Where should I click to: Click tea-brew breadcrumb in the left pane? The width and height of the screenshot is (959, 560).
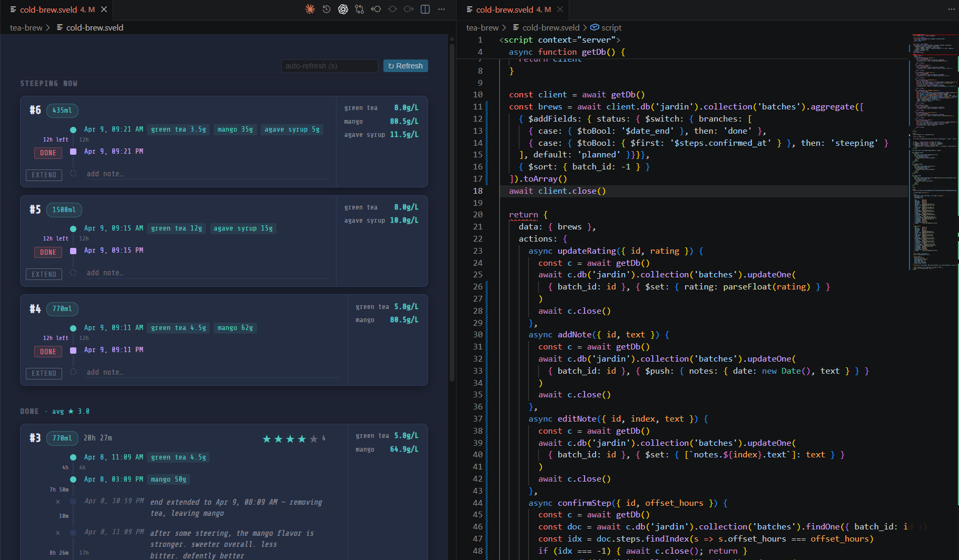click(x=26, y=27)
